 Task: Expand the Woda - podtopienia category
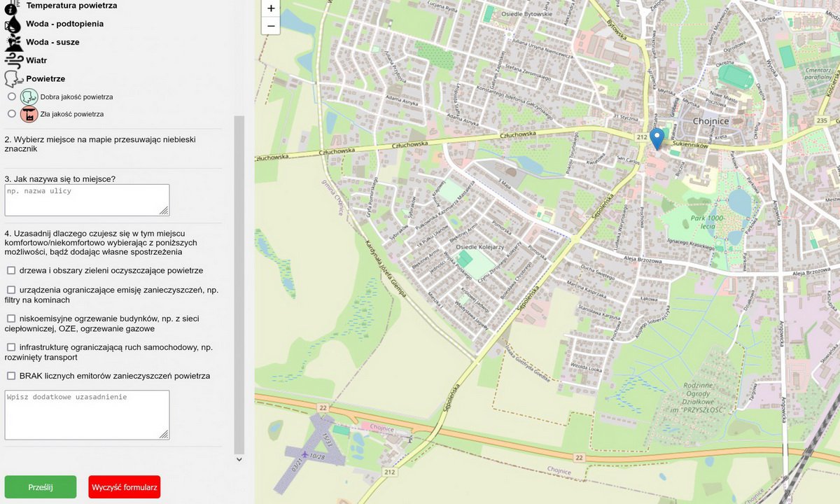point(64,24)
